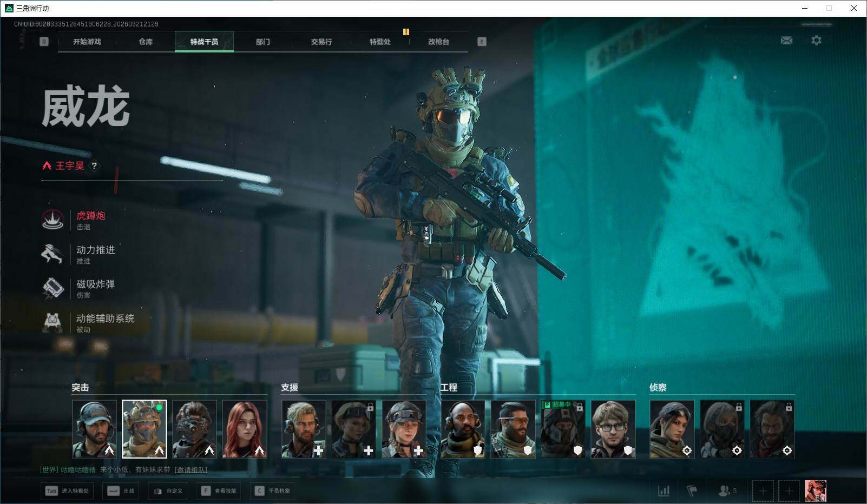Click the 工程 class heading

[x=449, y=388]
